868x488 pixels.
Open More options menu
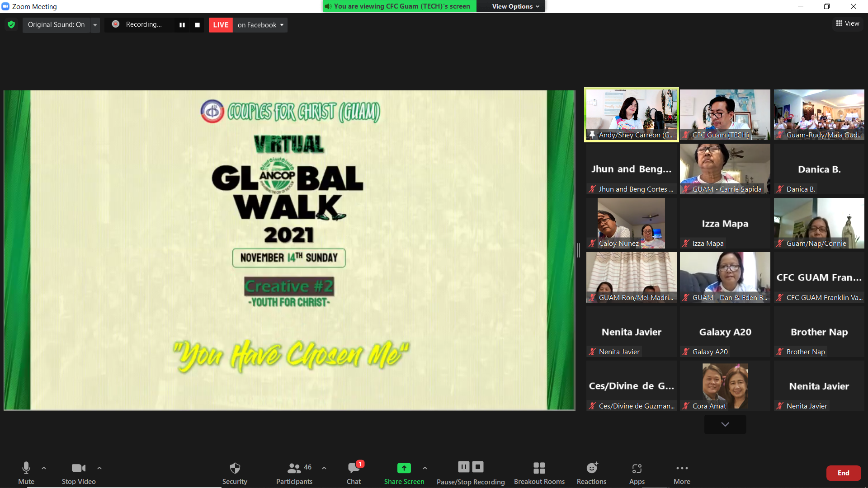[682, 473]
